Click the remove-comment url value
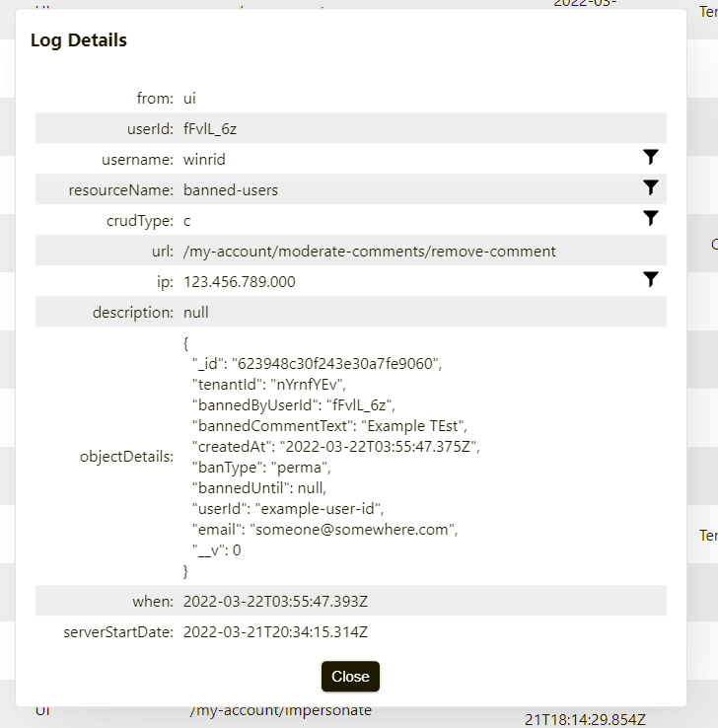This screenshot has height=728, width=718. 369,252
